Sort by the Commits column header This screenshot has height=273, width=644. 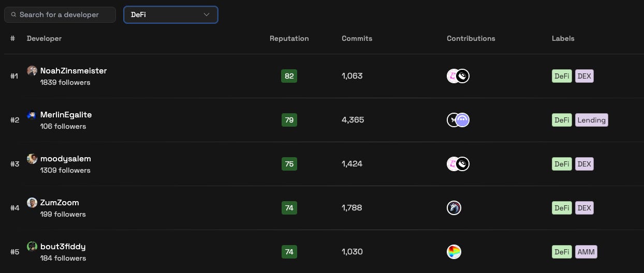coord(357,38)
